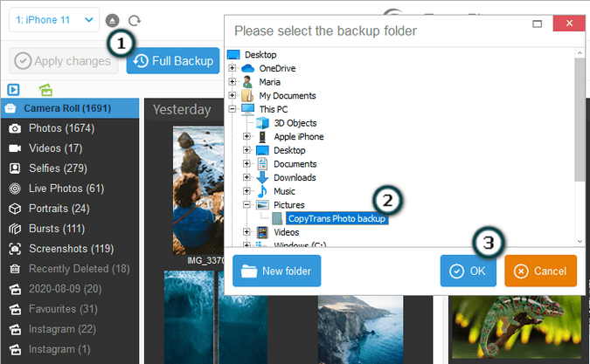This screenshot has height=364, width=590.
Task: Collapse the Pictures folder node
Action: point(246,204)
